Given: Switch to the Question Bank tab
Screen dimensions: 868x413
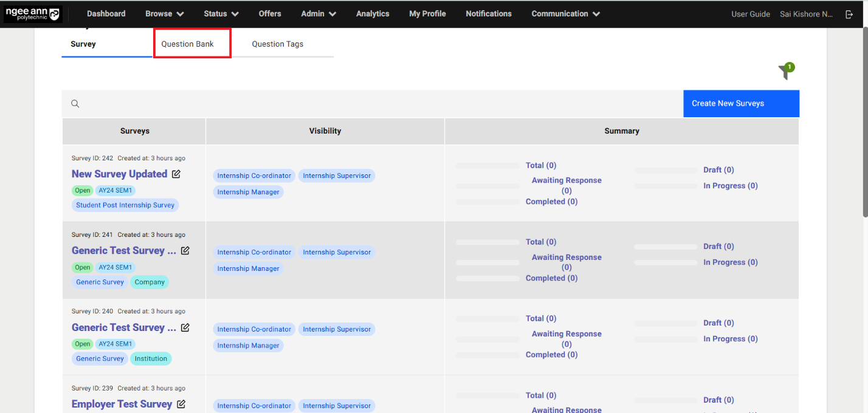Looking at the screenshot, I should pos(188,44).
